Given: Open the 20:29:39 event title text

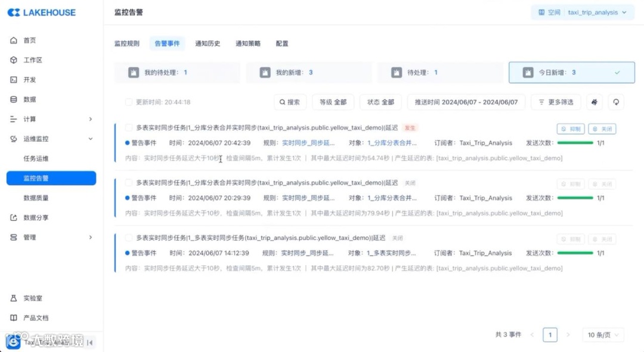Looking at the screenshot, I should [267, 183].
